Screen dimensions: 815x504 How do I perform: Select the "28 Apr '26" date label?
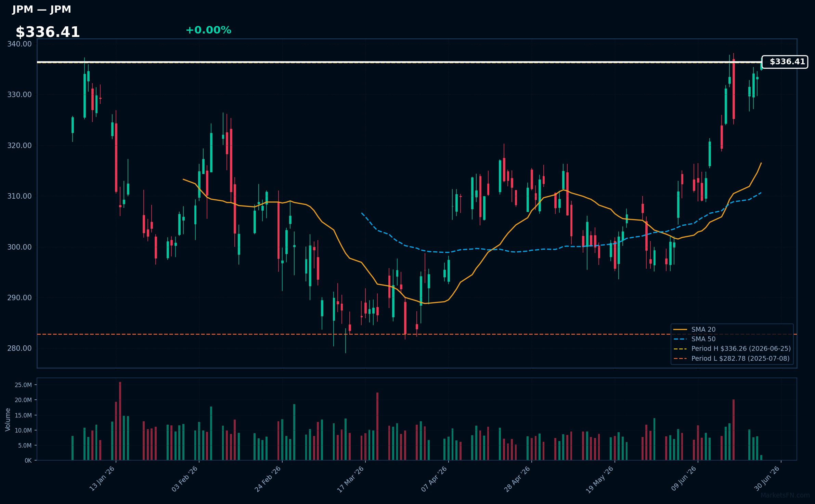click(517, 479)
